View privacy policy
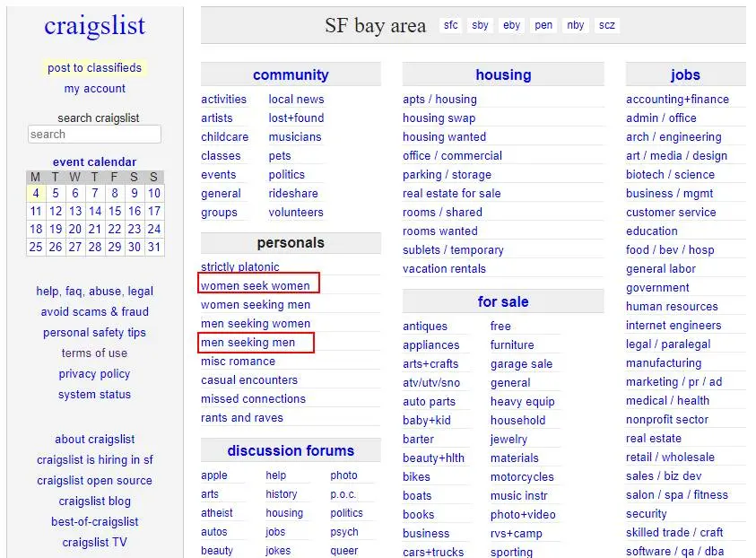This screenshot has height=558, width=756. coord(94,374)
